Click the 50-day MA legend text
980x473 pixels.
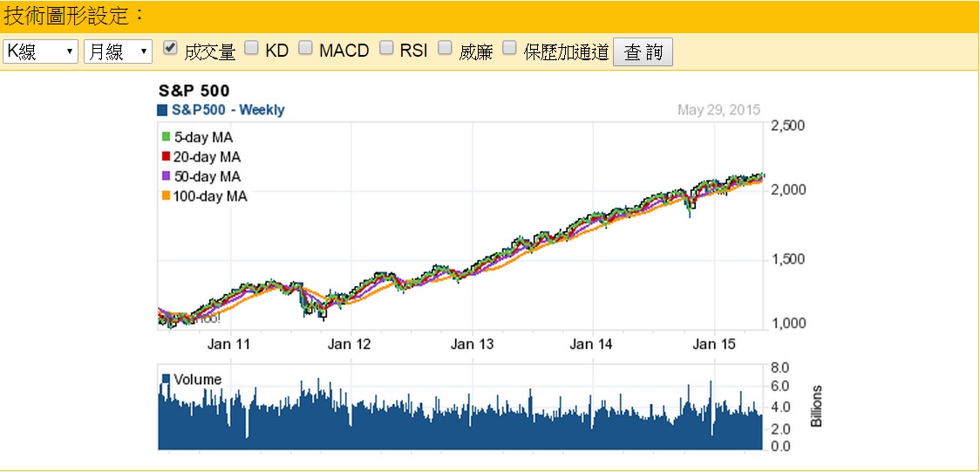coord(207,176)
